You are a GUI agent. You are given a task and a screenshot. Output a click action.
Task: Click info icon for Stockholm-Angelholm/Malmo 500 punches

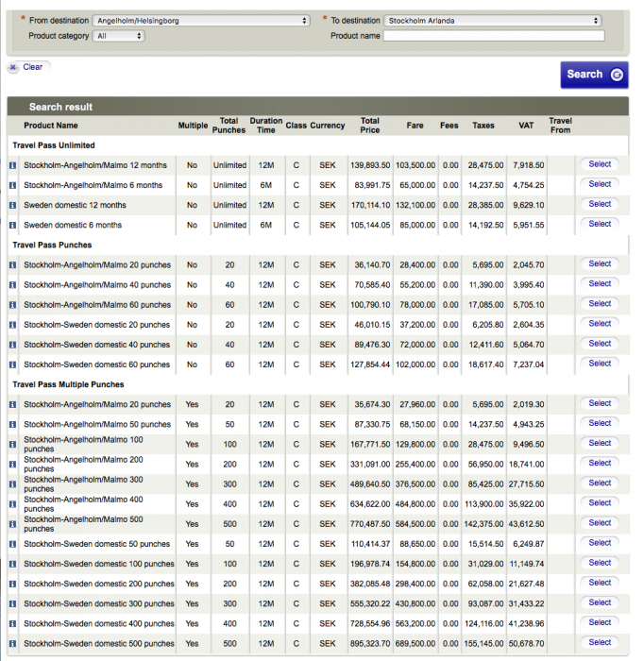click(13, 524)
